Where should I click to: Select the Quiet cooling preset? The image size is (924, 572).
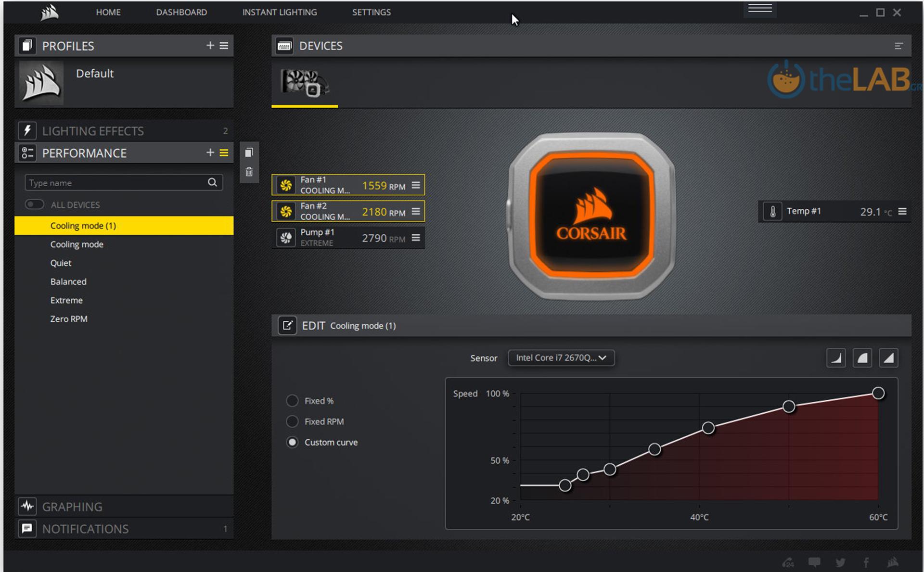[61, 263]
